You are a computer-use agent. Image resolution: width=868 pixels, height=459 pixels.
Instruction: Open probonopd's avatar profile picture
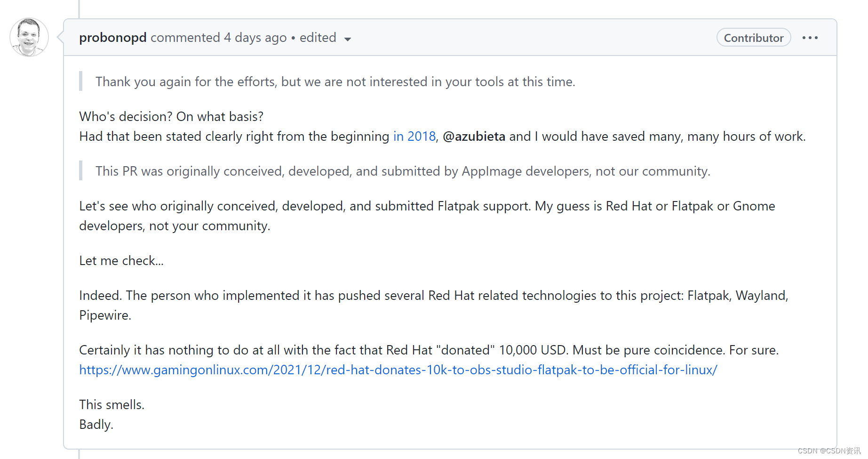pos(29,37)
